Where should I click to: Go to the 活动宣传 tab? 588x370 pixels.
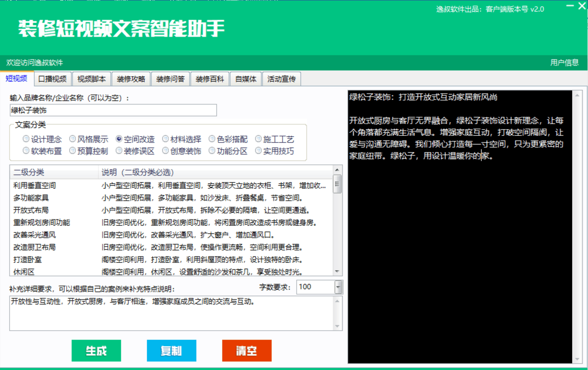point(281,79)
